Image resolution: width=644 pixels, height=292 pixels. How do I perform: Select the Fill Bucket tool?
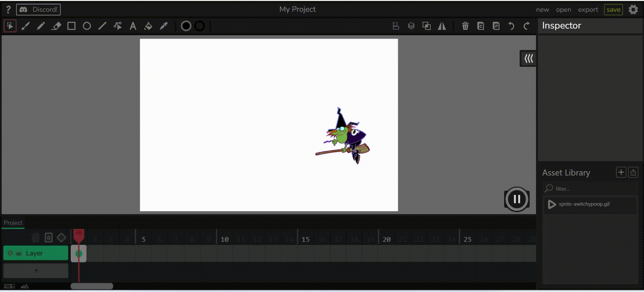pos(148,26)
